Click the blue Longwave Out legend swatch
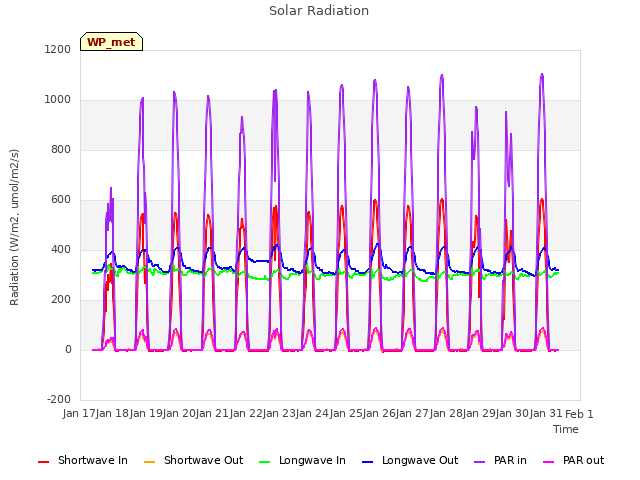 tap(368, 462)
